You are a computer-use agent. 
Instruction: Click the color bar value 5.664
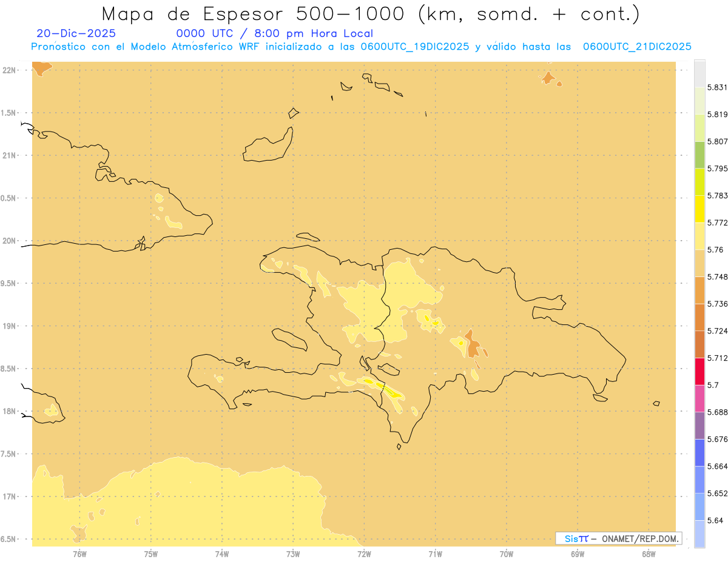718,466
